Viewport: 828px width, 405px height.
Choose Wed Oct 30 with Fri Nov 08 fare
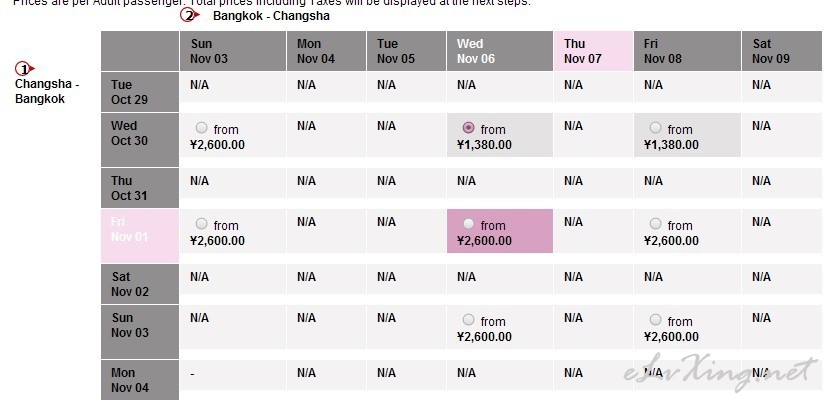[x=655, y=128]
